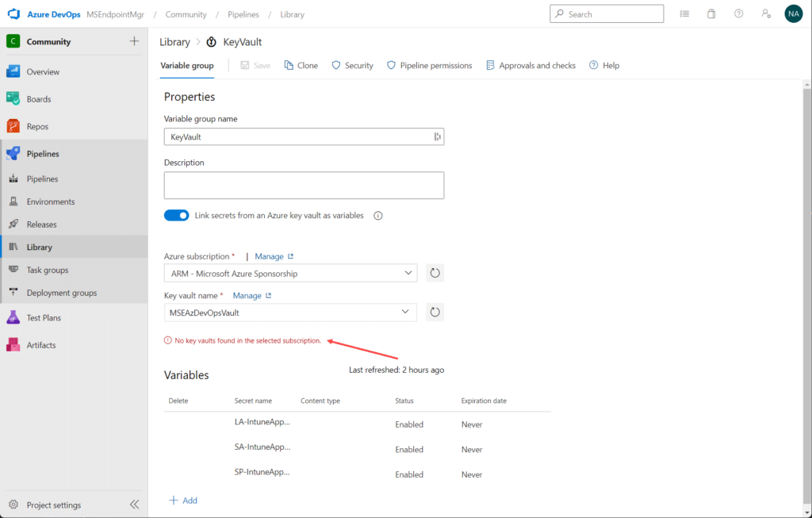Screen dimensions: 812x518
Task: Click the SA-IntuneApp... secret row
Action: click(x=358, y=449)
